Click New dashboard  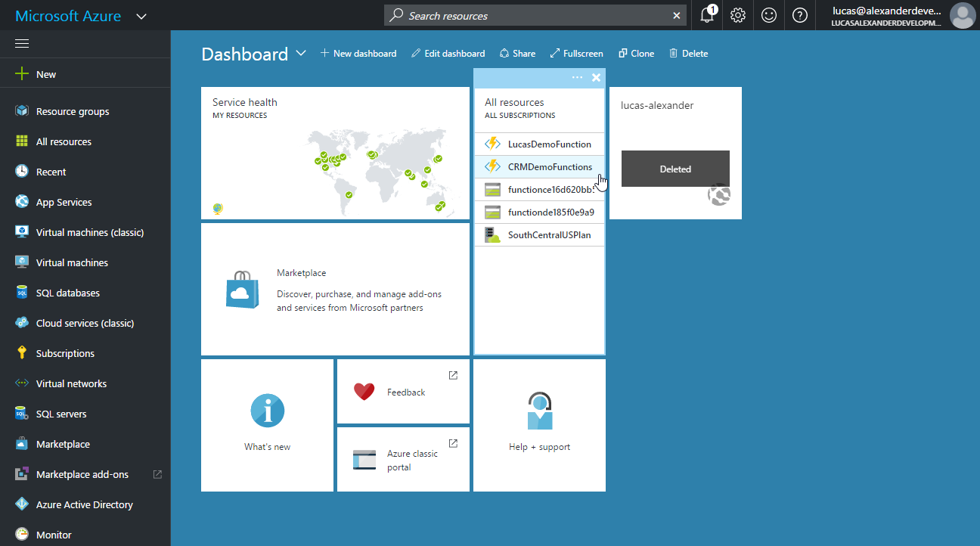358,54
